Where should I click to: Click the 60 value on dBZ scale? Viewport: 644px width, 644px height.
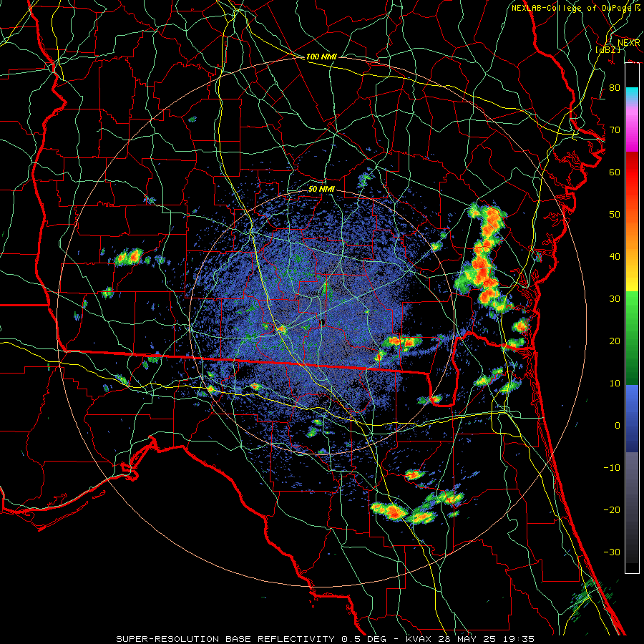pos(615,172)
